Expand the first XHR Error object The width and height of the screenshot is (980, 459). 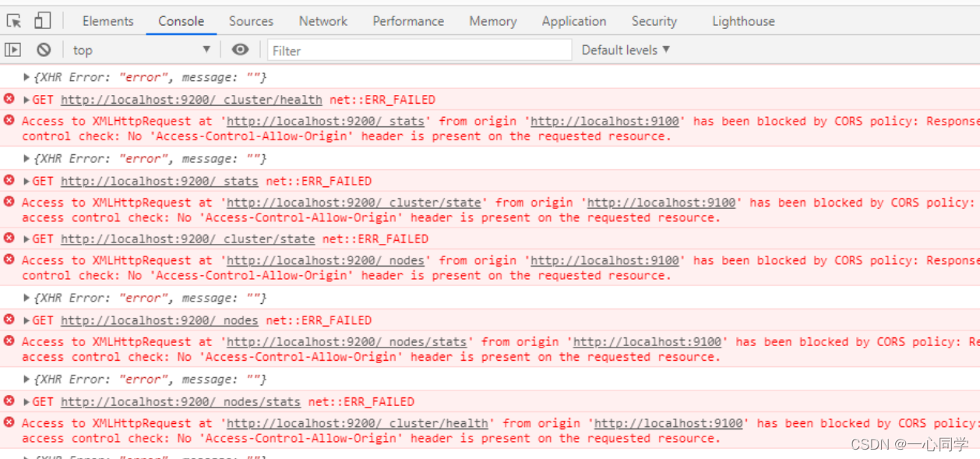(27, 77)
